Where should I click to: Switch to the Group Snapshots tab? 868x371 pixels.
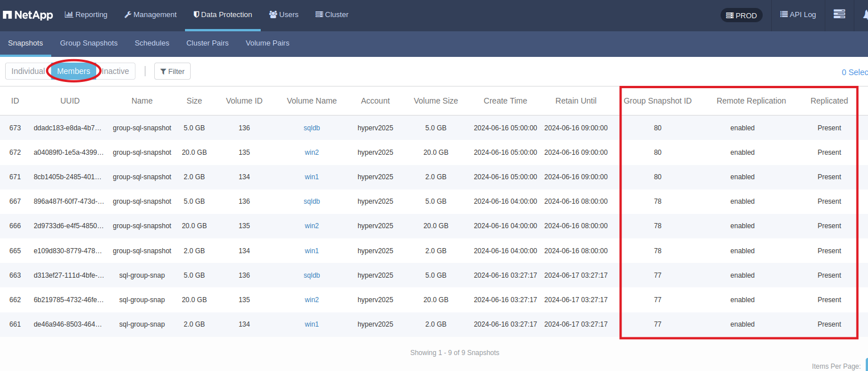[x=89, y=43]
